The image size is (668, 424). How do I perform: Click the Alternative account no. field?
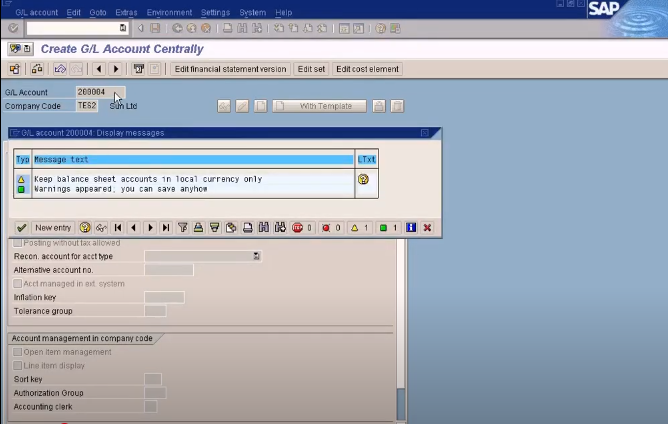coord(169,270)
